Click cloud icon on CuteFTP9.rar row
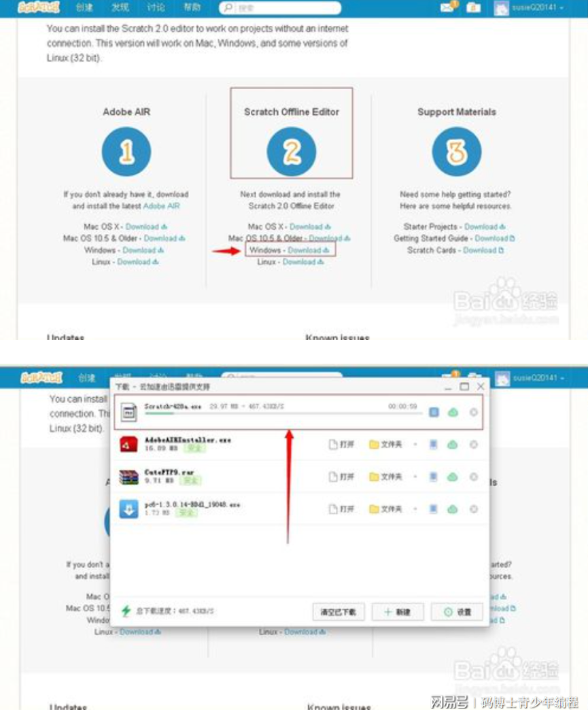This screenshot has height=716, width=588. point(453,477)
